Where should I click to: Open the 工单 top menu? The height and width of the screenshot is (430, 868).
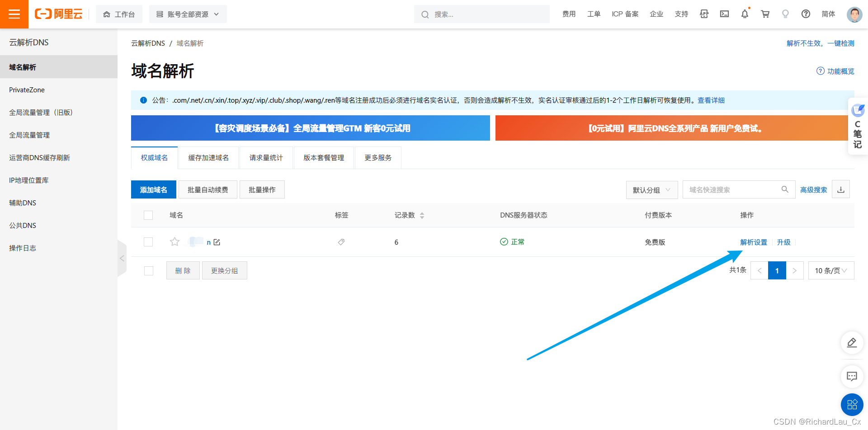coord(594,14)
